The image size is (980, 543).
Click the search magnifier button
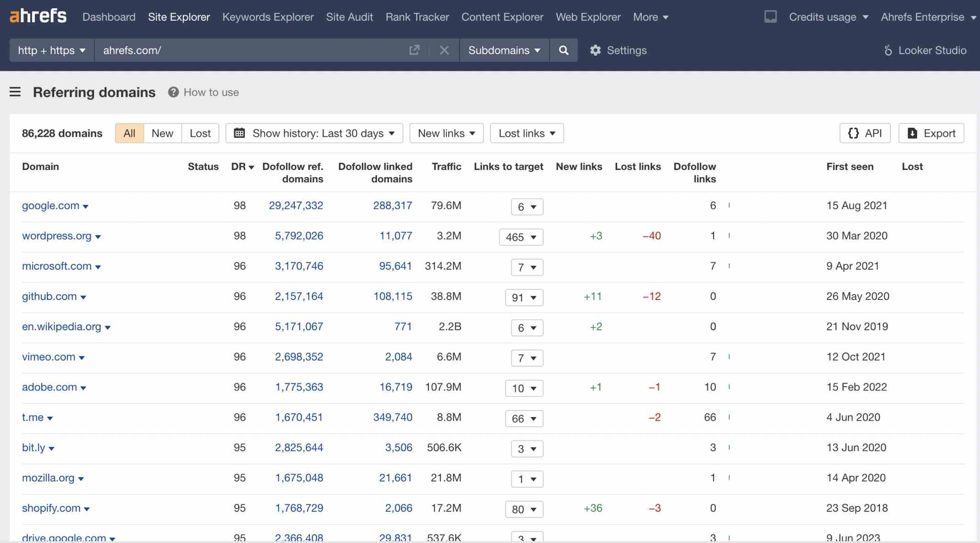563,50
